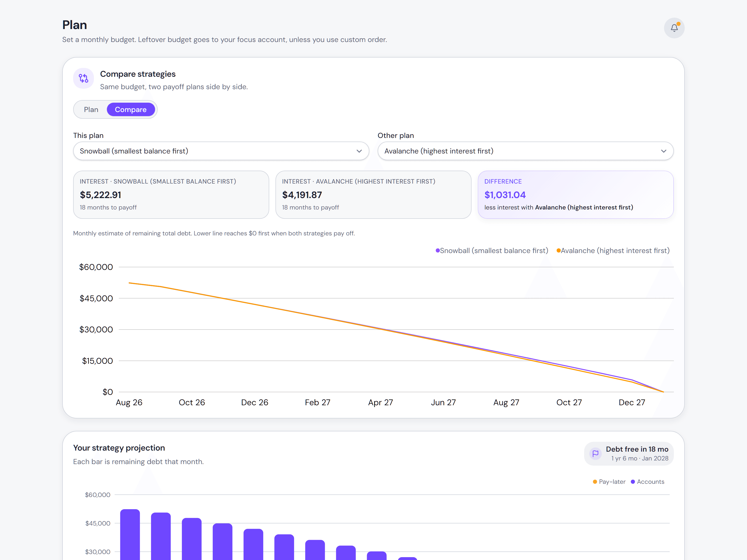
Task: Click the orange Avalanche legend dot
Action: [x=558, y=250]
